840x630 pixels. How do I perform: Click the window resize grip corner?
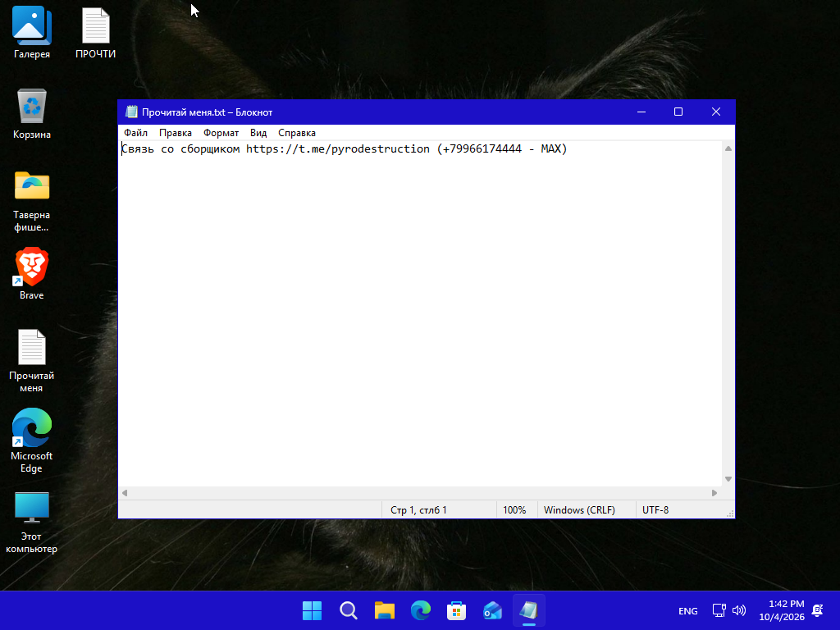tap(729, 514)
